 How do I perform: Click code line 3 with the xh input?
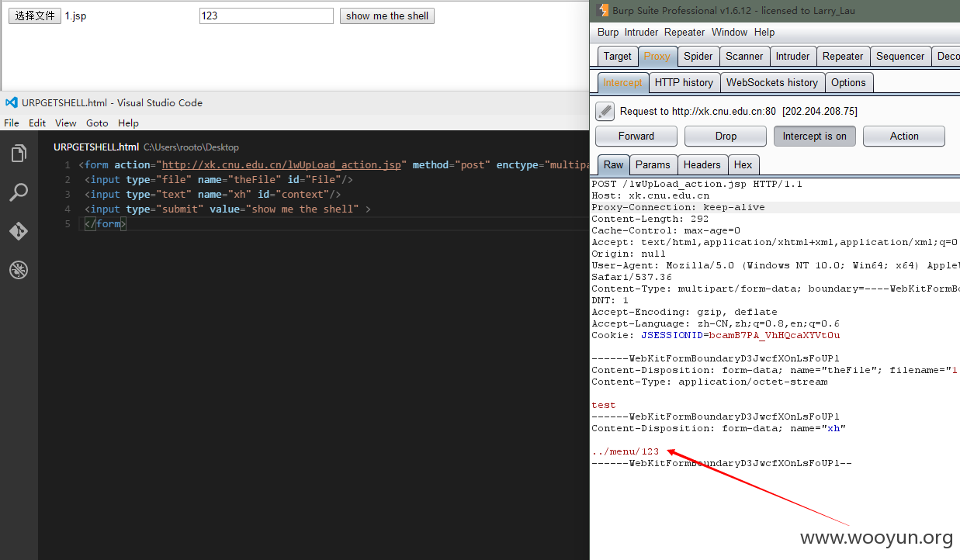click(213, 194)
